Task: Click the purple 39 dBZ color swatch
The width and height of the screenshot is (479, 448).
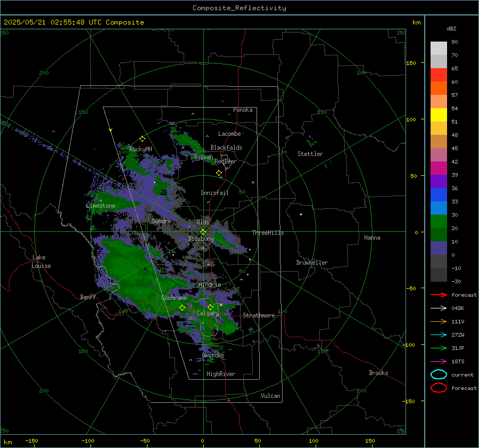Action: 439,181
